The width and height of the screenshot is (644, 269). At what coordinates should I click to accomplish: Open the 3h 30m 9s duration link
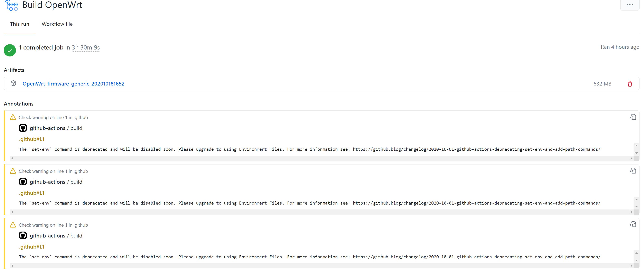(85, 47)
